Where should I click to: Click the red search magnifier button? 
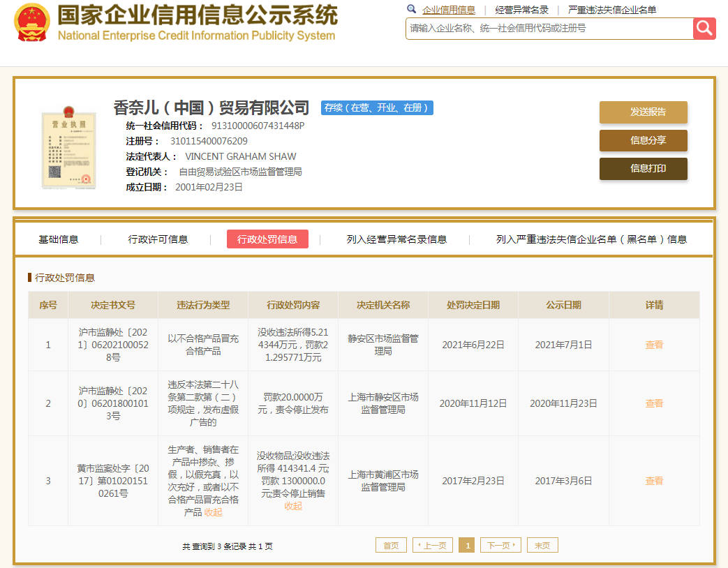(x=704, y=29)
